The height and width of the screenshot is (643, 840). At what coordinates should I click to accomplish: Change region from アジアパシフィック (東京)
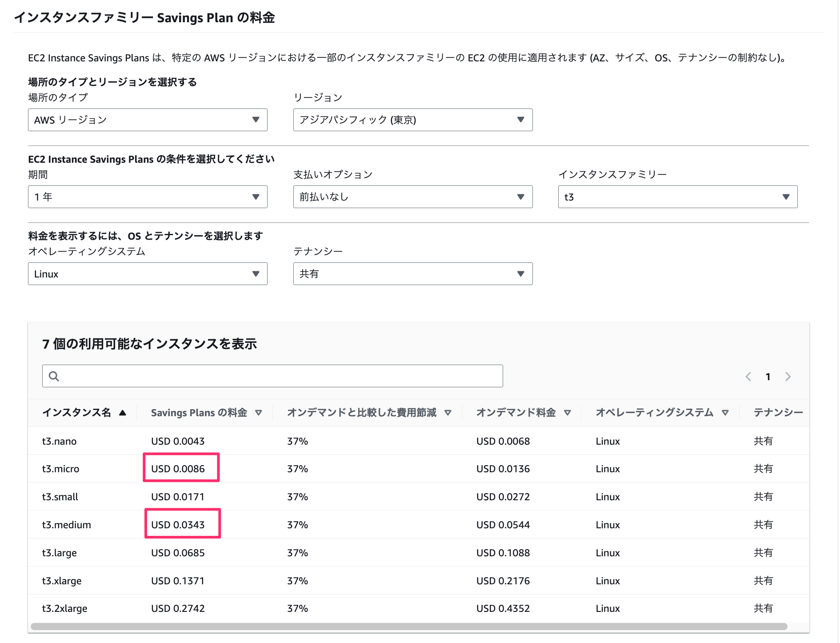[412, 120]
